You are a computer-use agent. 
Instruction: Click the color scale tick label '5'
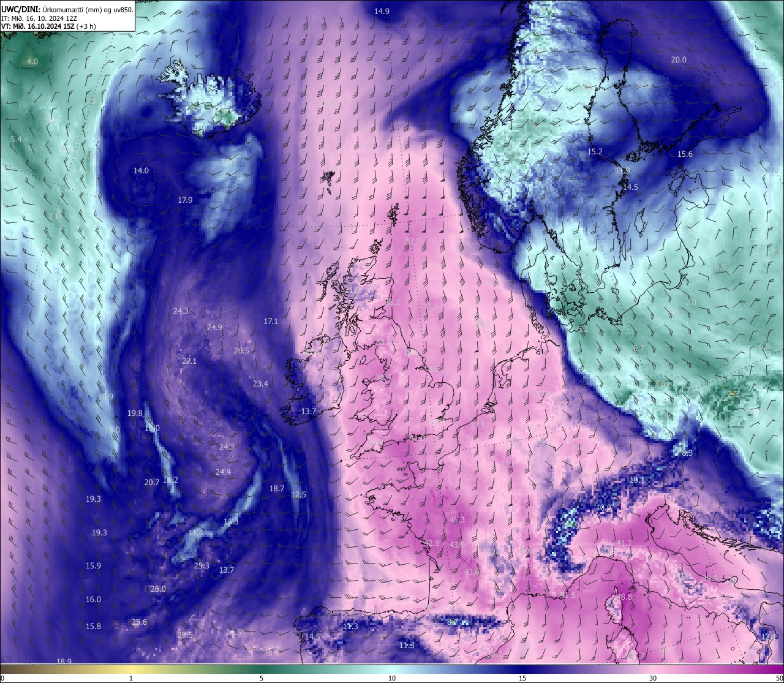click(262, 678)
